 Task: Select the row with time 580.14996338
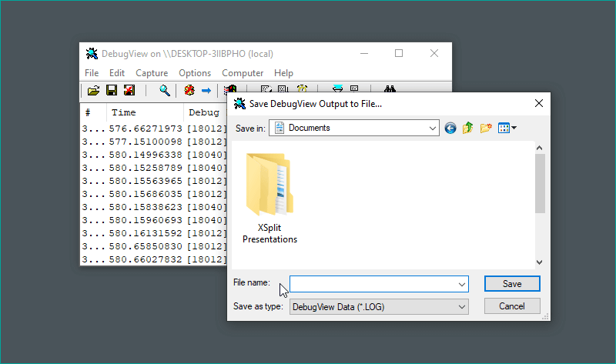tap(154, 155)
